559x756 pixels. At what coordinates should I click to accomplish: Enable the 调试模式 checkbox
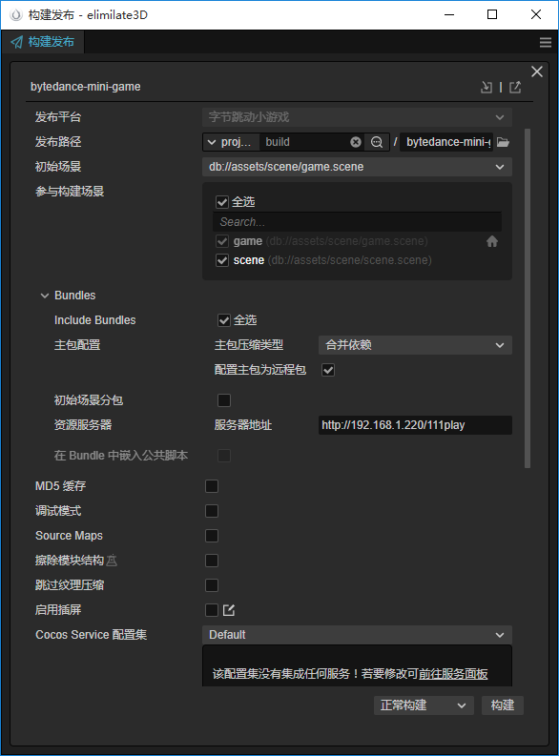point(212,511)
